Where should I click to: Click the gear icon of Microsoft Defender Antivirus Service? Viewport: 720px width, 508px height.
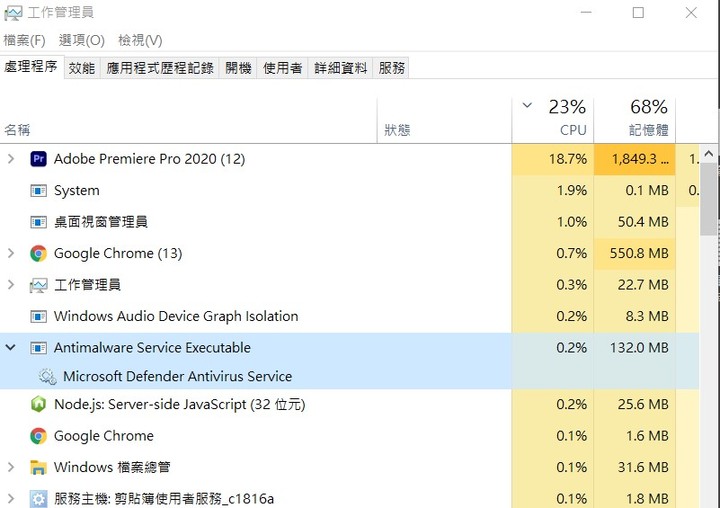48,377
